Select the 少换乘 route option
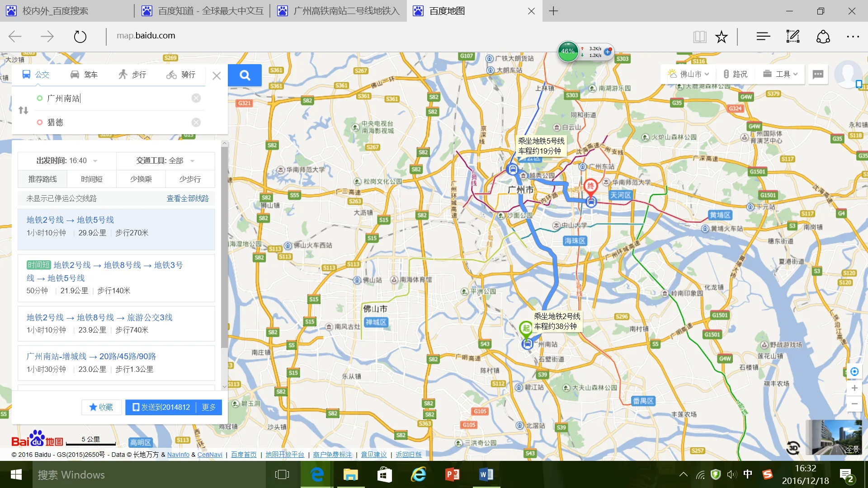868x488 pixels. 141,179
